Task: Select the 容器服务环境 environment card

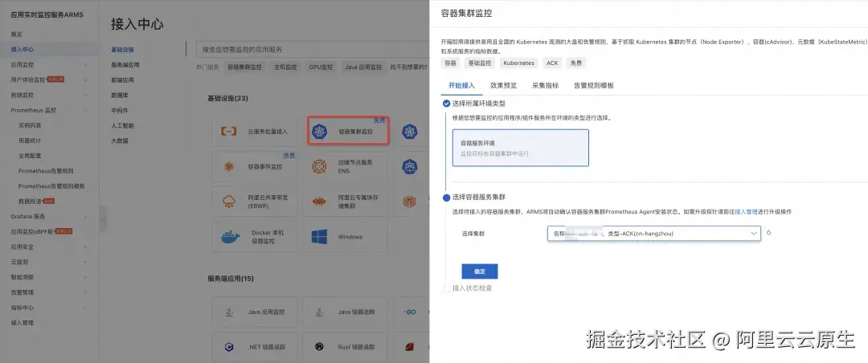Action: point(520,148)
